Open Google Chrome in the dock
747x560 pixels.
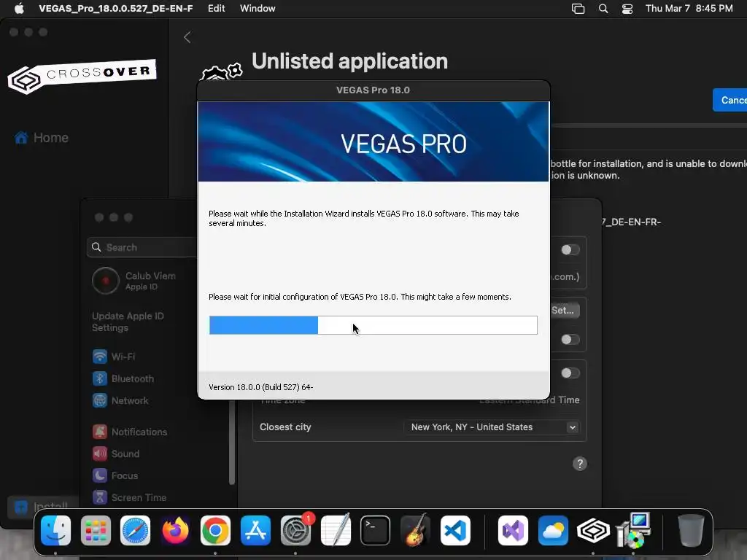click(x=215, y=530)
